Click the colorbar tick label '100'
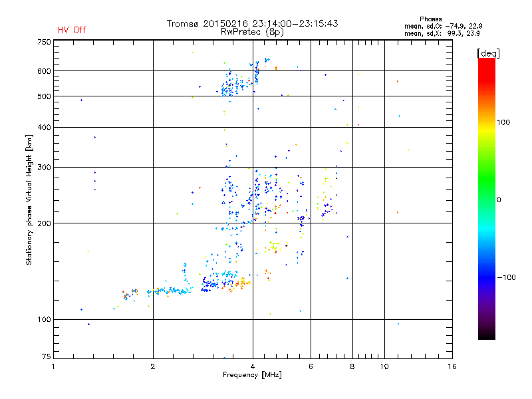The width and height of the screenshot is (532, 399). (503, 122)
